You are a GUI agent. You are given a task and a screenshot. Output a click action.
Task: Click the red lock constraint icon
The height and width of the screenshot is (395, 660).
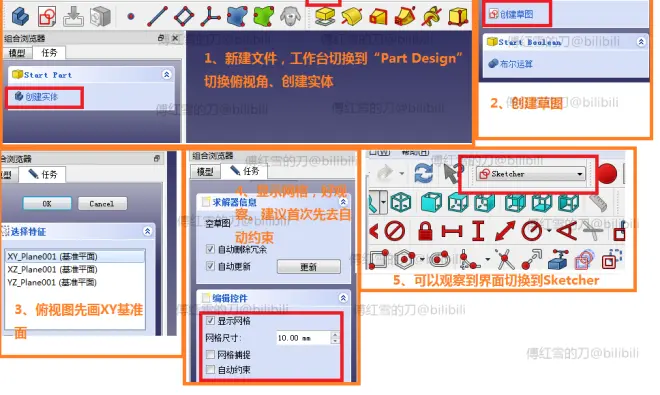pos(425,231)
